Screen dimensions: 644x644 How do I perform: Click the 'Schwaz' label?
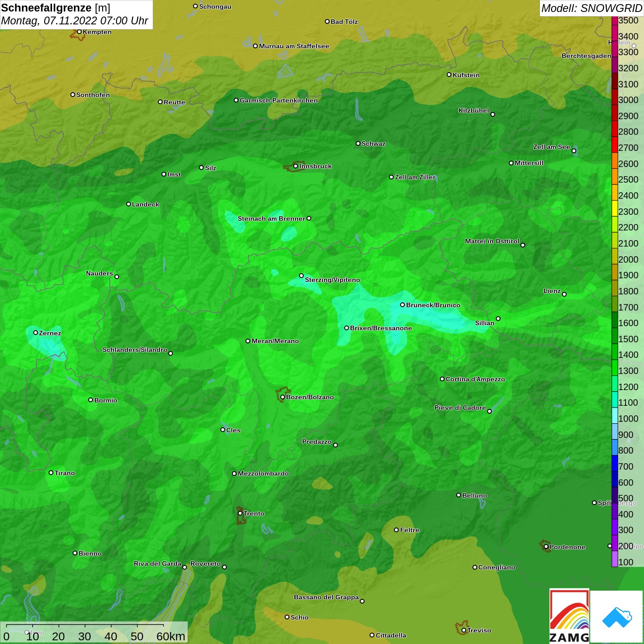point(374,144)
